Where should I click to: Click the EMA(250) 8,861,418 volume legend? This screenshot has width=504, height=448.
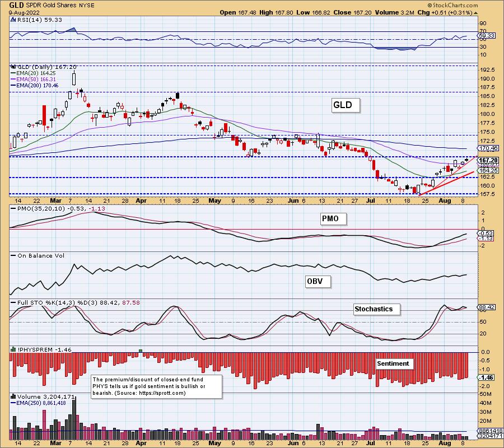38,403
